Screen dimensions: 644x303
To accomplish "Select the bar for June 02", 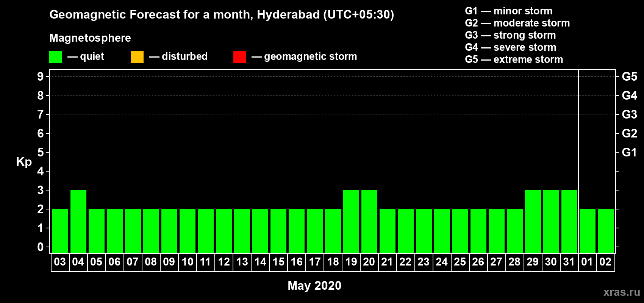I will click(x=606, y=231).
